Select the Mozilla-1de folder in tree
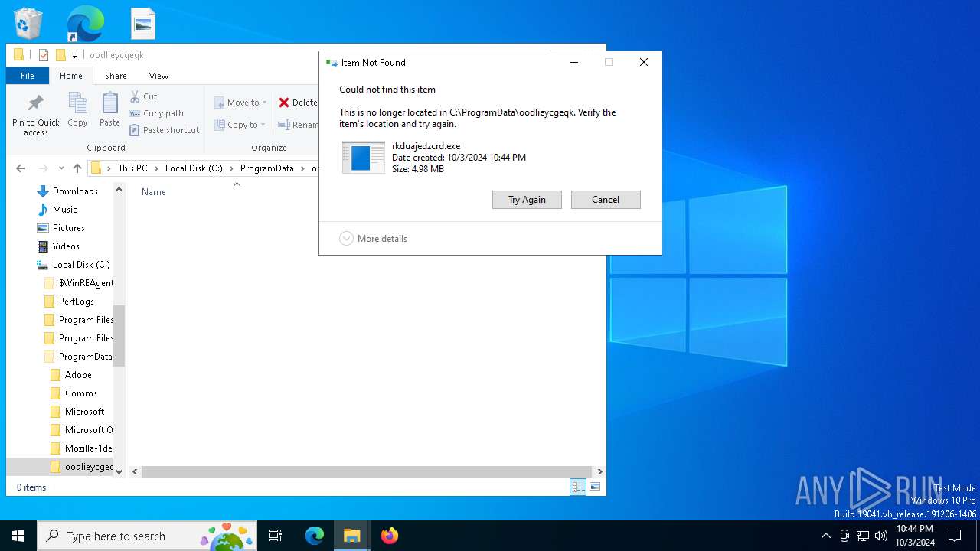 coord(81,448)
